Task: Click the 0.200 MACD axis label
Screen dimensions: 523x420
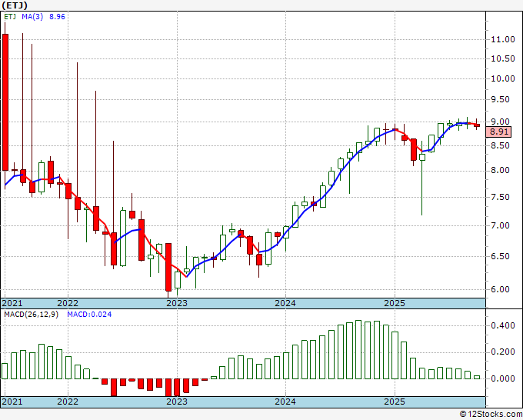Action: 503,352
